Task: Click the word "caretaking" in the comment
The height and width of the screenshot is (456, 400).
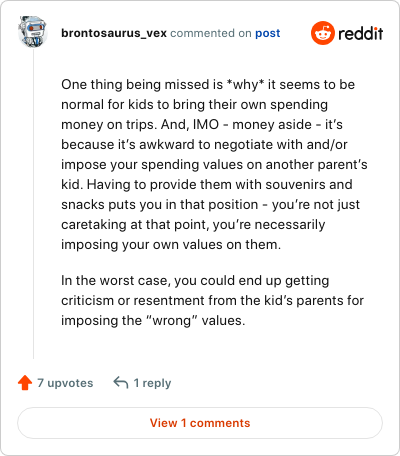Action: (x=94, y=225)
